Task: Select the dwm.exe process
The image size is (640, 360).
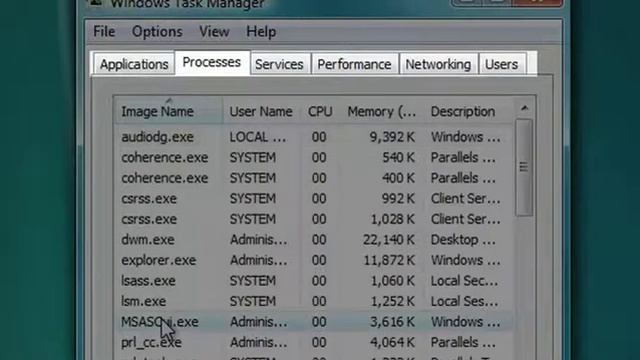Action: tap(148, 240)
